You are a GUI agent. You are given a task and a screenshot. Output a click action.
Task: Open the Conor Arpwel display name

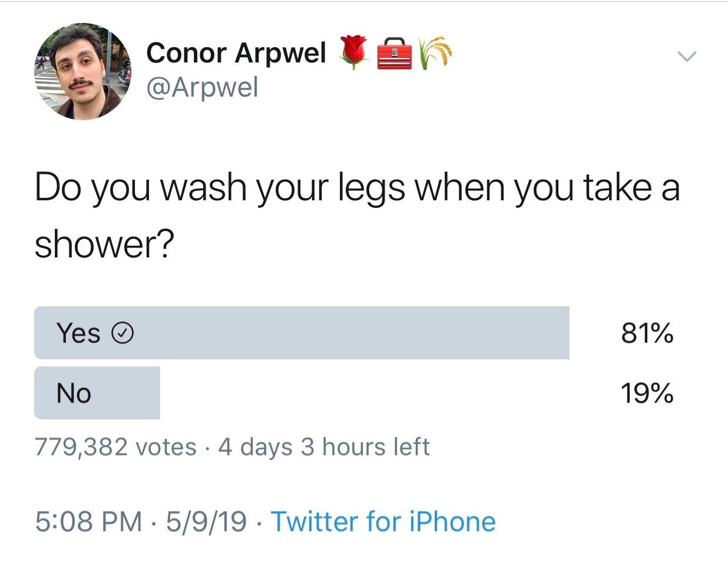pos(236,53)
